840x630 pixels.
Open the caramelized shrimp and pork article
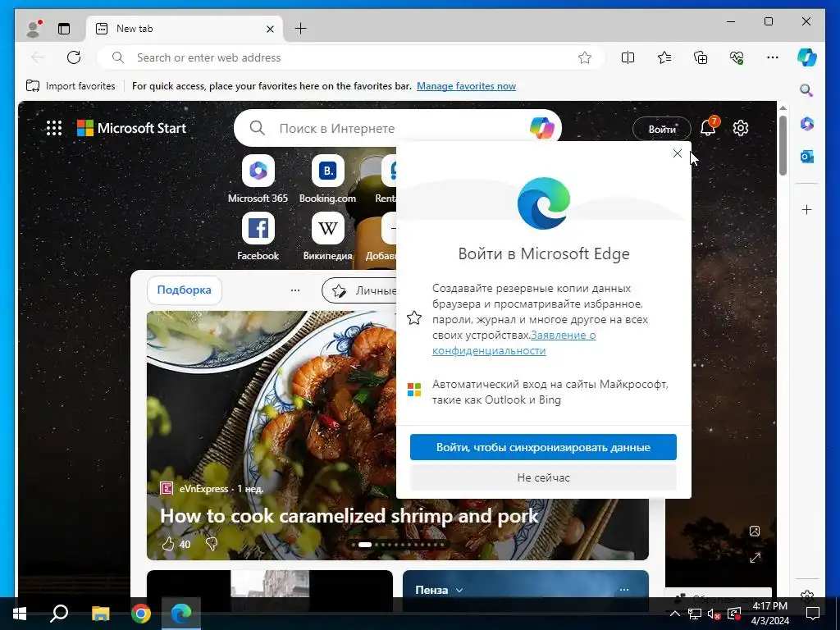pos(349,516)
